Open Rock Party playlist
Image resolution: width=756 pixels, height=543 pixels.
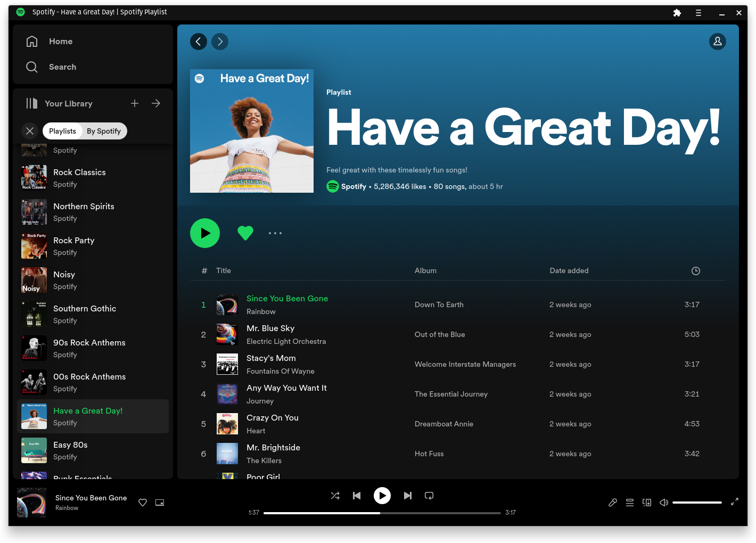coord(93,246)
